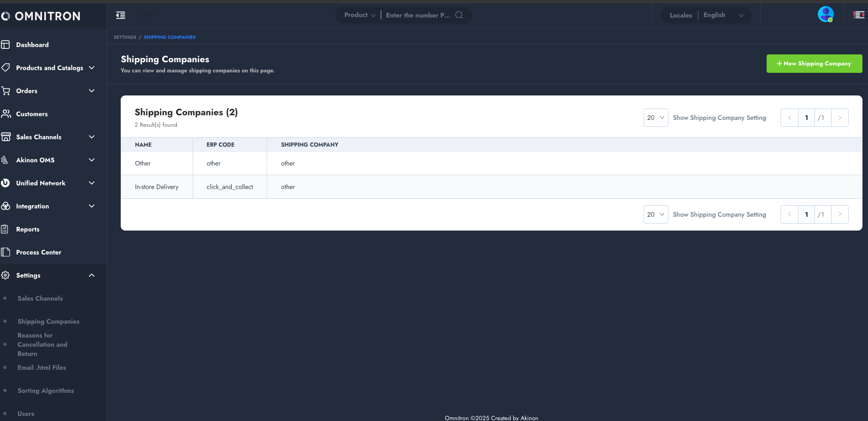868x421 pixels.
Task: Click the Process Center icon
Action: click(6, 252)
